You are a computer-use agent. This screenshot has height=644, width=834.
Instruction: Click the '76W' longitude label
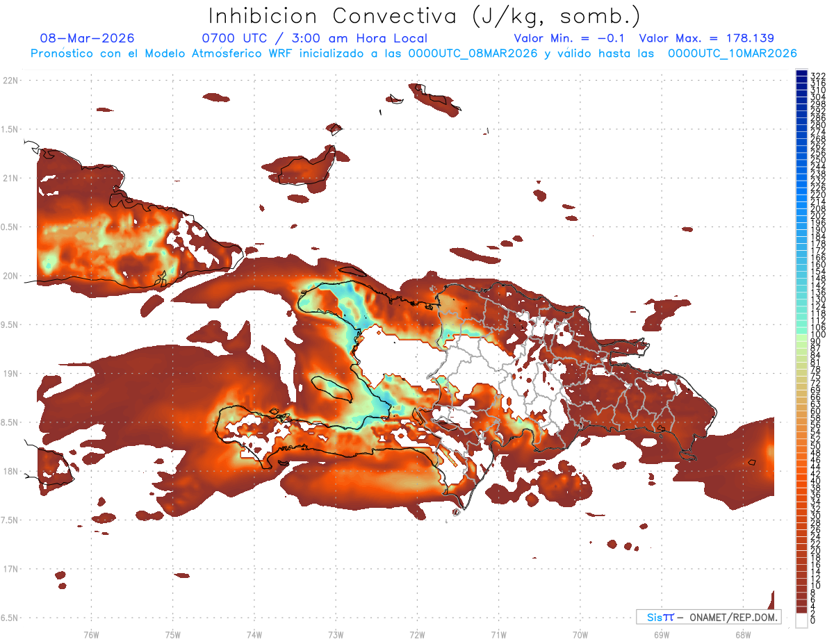coord(91,634)
